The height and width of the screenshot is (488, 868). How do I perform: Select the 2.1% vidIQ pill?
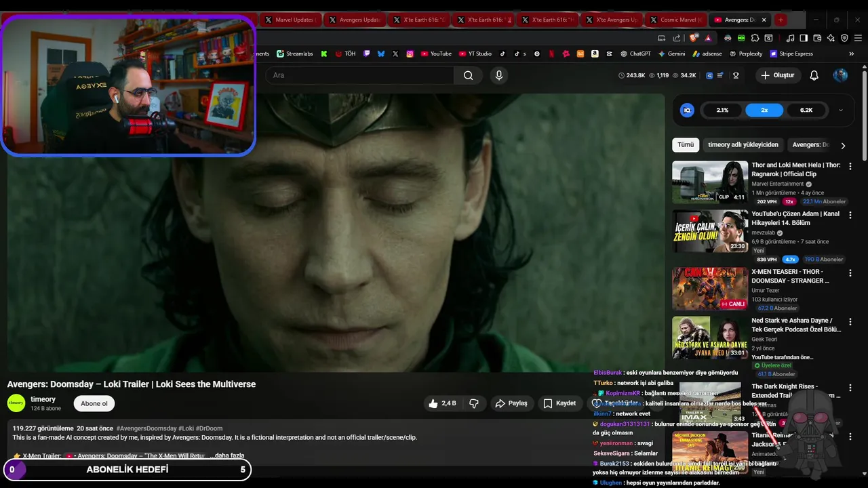[722, 110]
